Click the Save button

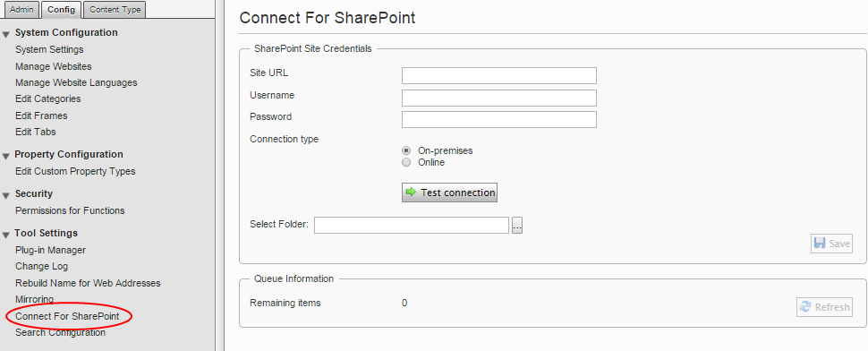[831, 244]
